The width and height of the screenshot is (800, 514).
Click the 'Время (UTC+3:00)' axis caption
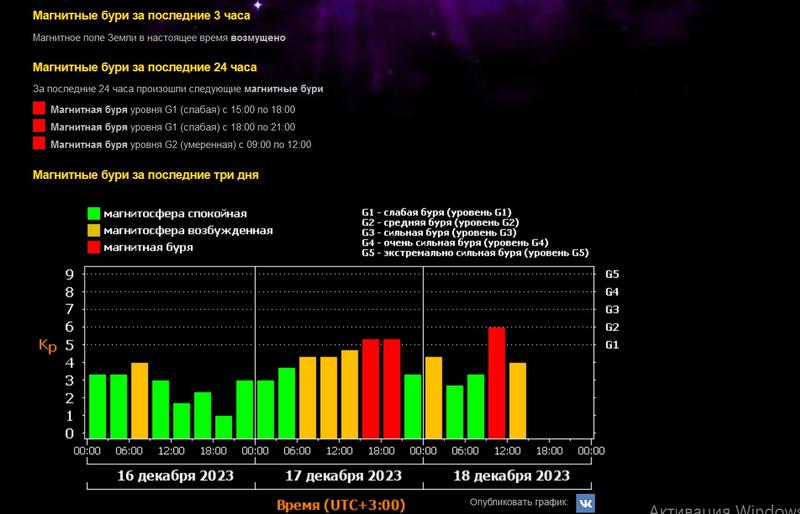(340, 505)
